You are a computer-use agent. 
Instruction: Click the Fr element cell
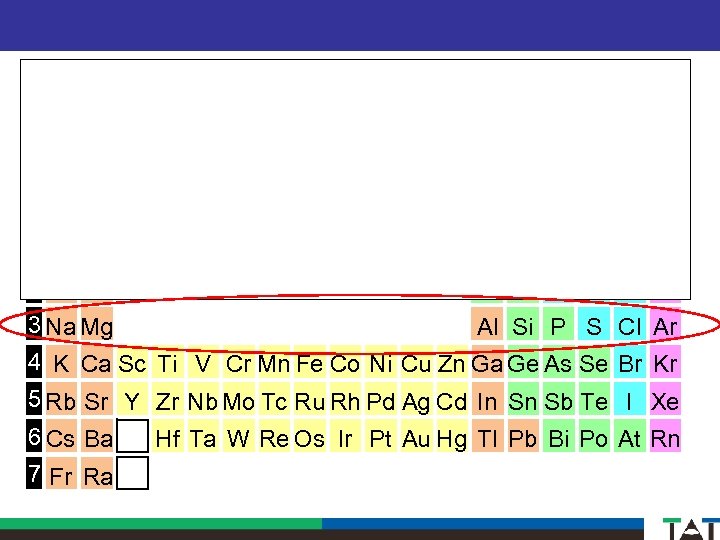61,473
